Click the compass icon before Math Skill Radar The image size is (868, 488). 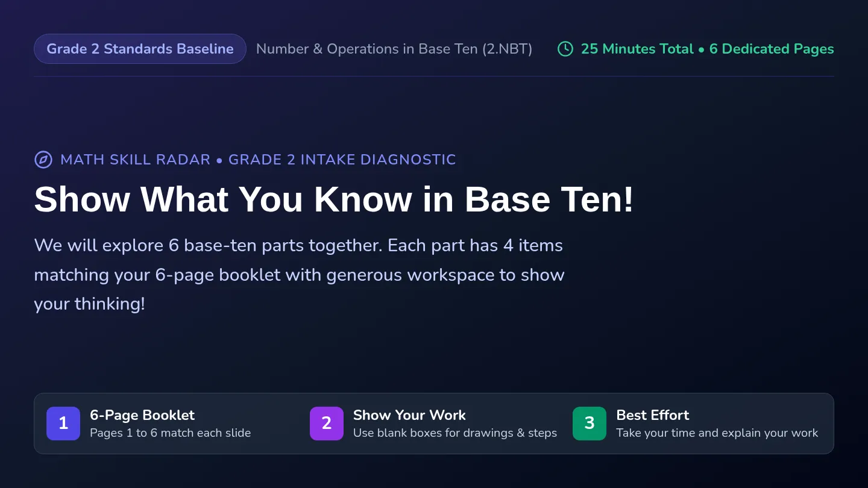click(x=43, y=160)
